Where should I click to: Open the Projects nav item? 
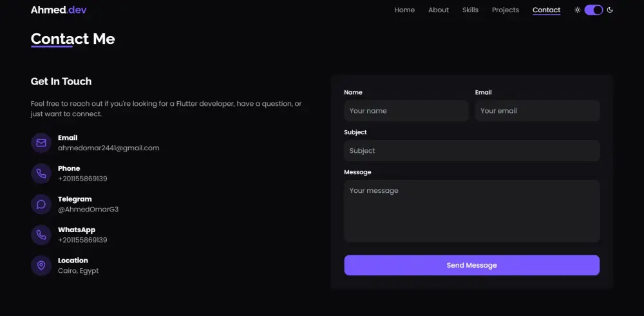(x=506, y=10)
